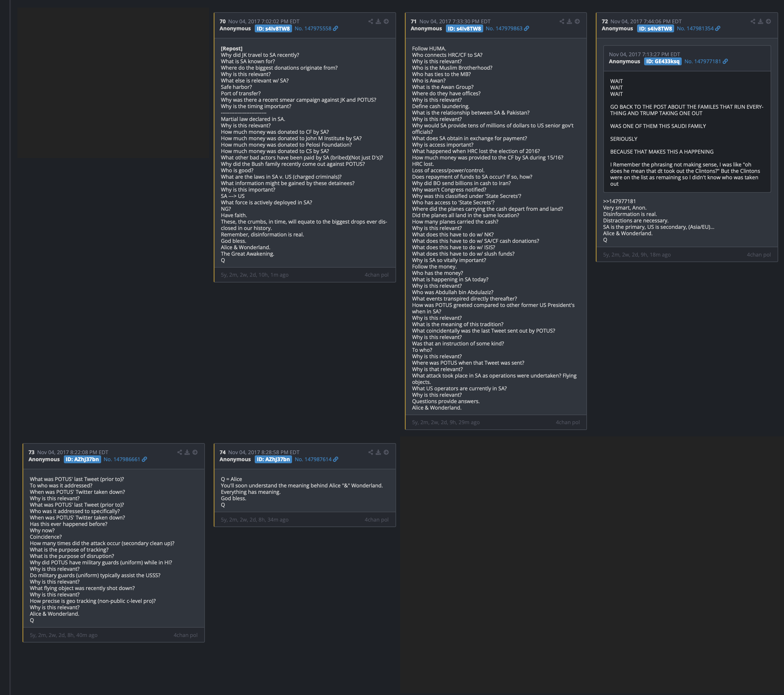Click ID s4Iv8TW8 badge on post 70

[x=273, y=29]
